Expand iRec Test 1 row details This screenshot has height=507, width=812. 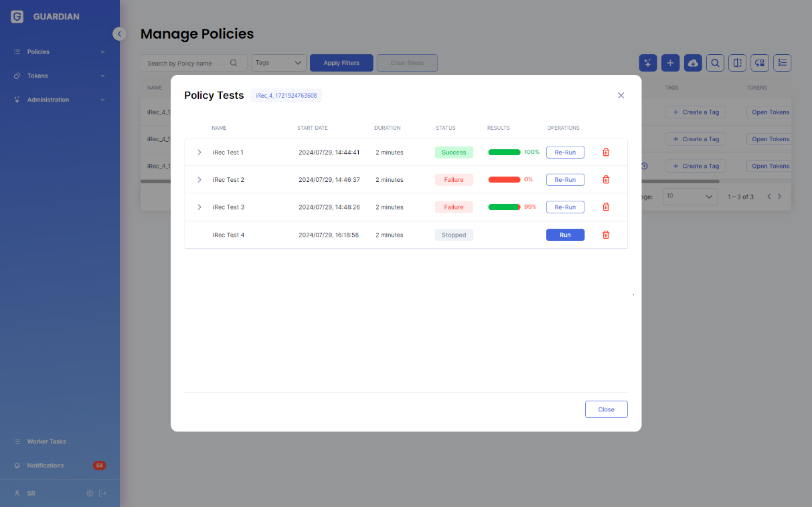pos(199,153)
